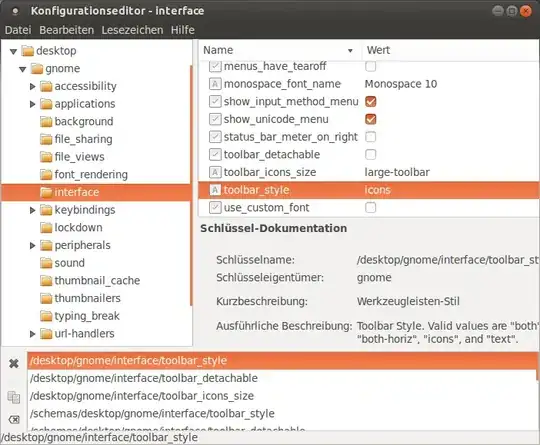Open the Lesezeichen menu

tap(132, 30)
